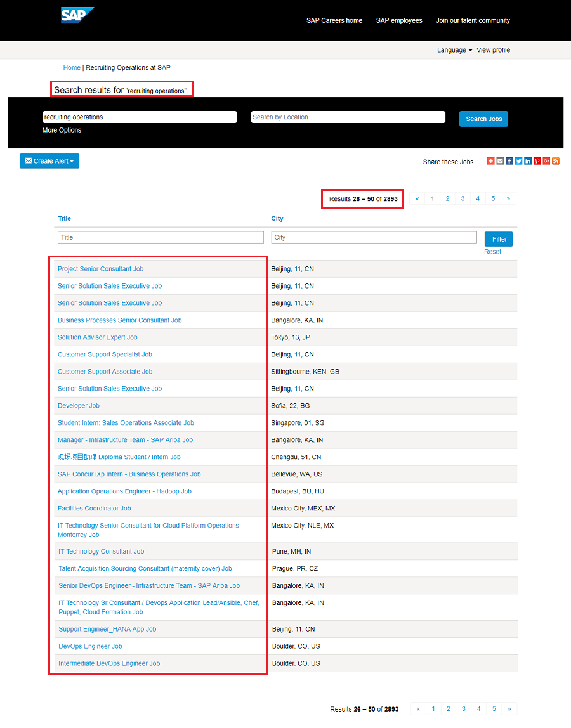Click the Home breadcrumb link
Image resolution: width=571 pixels, height=728 pixels.
[72, 68]
